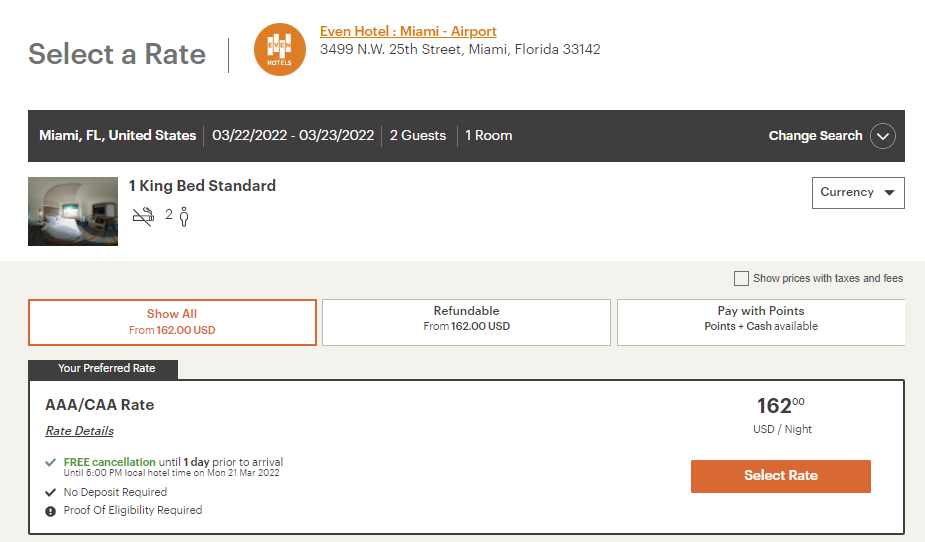
Task: Click the Change Search circled chevron icon
Action: point(882,136)
